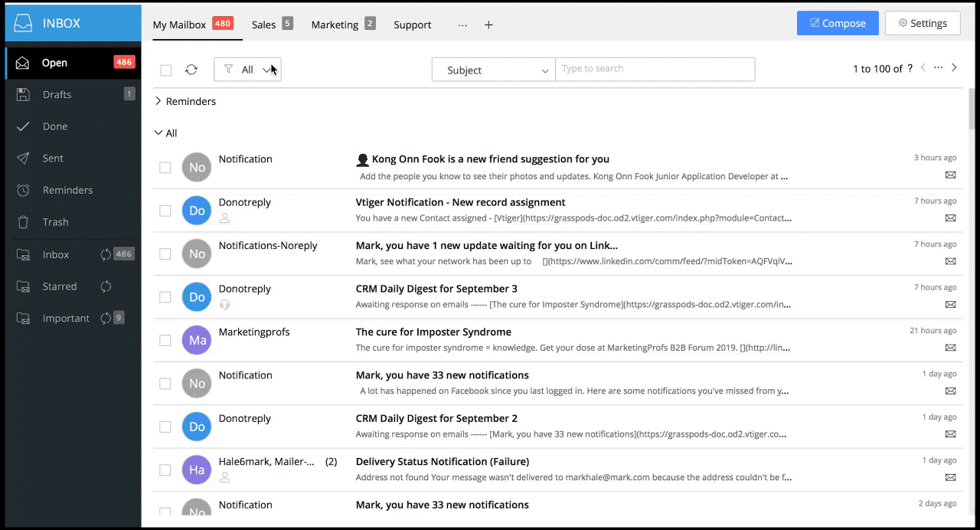The width and height of the screenshot is (980, 530).
Task: Go to the next page of emails
Action: [954, 67]
